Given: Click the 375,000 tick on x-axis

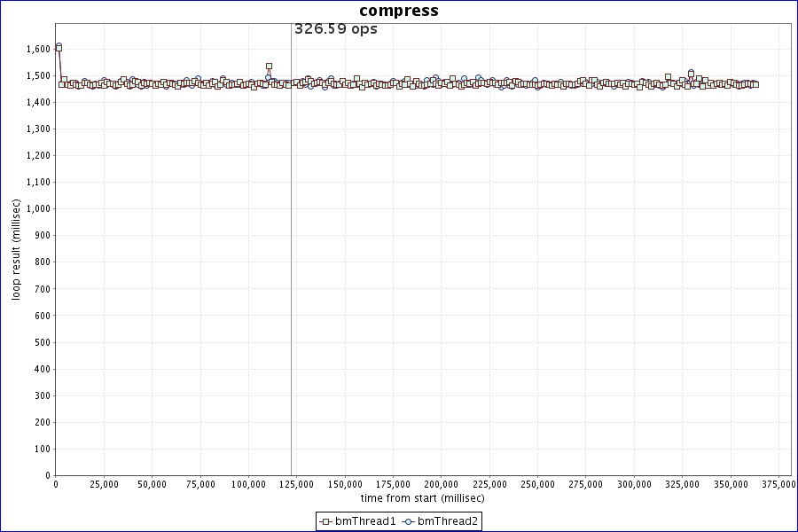Looking at the screenshot, I should tap(778, 484).
